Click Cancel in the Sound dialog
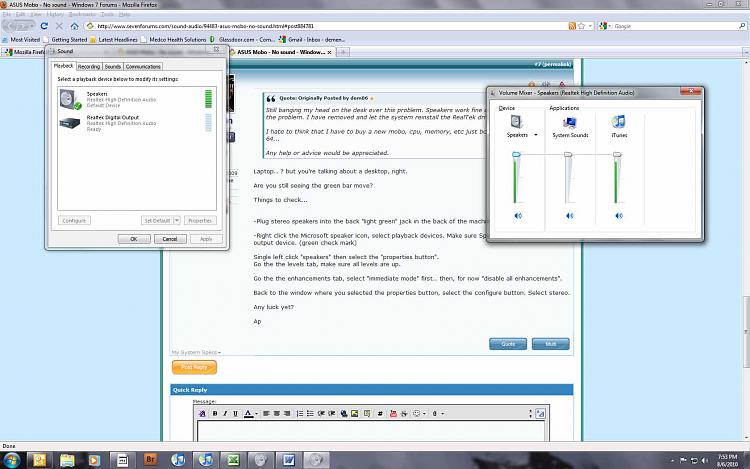 coord(170,239)
